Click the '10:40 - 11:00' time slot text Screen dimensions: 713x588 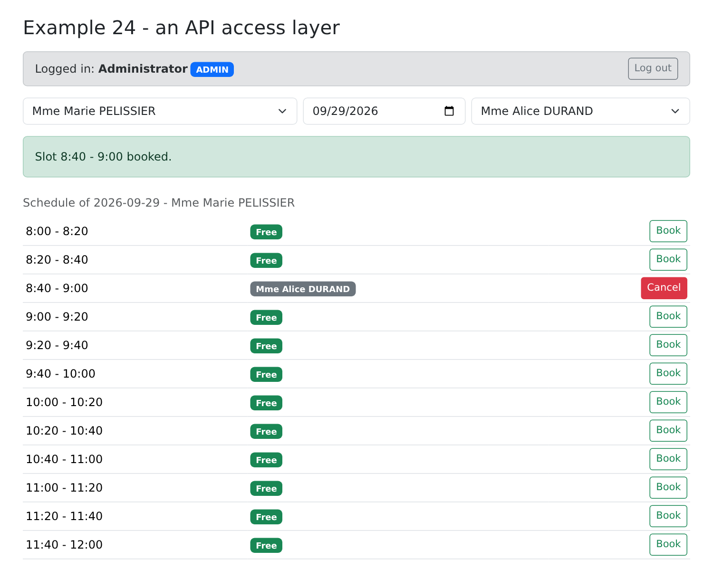point(64,459)
